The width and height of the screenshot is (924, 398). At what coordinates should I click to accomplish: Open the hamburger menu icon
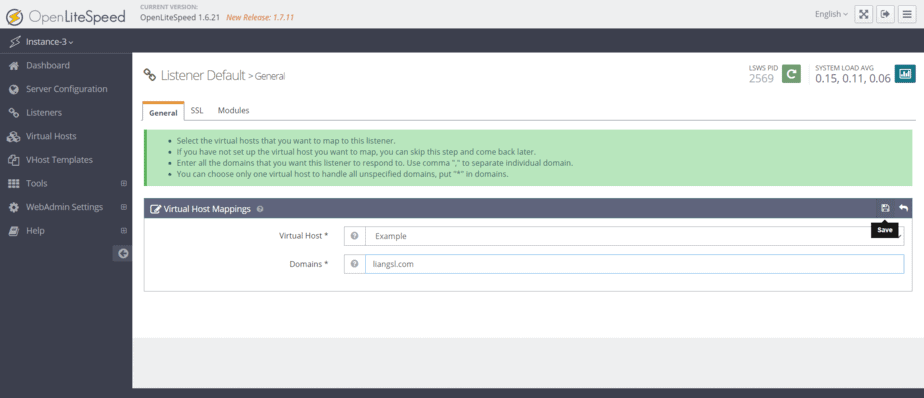(x=907, y=14)
